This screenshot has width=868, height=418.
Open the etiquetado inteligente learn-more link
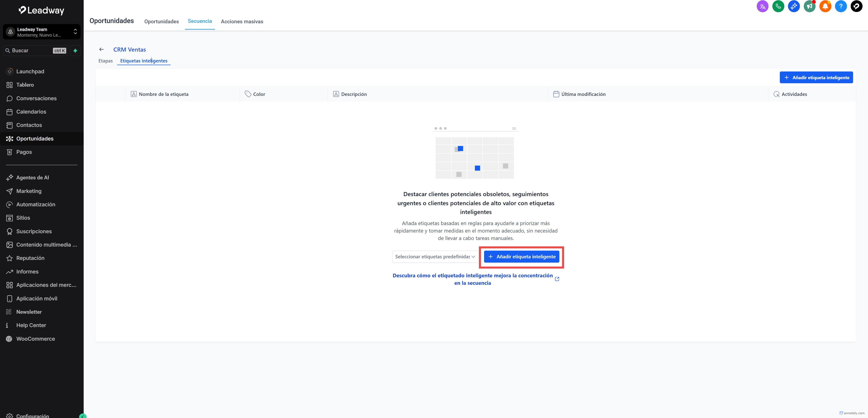click(x=472, y=279)
